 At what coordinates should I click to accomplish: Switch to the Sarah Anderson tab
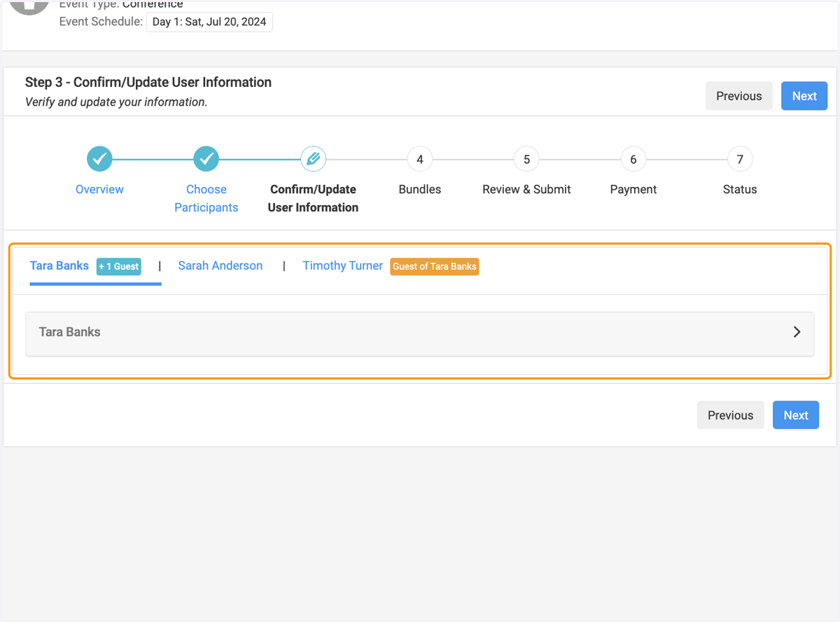220,265
